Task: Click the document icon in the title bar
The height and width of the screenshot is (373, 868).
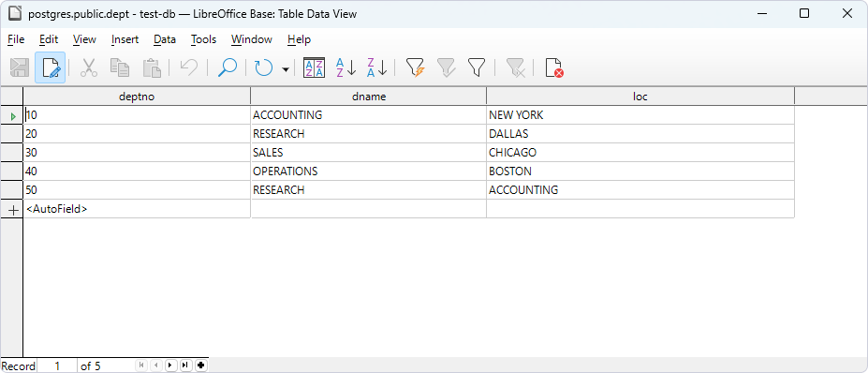Action: [x=15, y=14]
